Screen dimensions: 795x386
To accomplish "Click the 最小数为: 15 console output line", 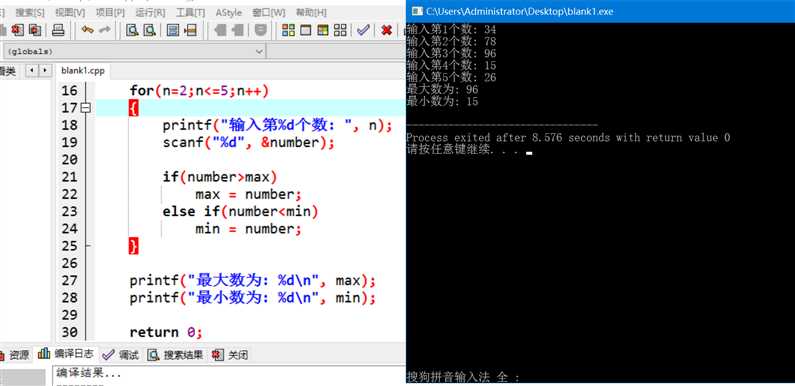I will coord(442,101).
